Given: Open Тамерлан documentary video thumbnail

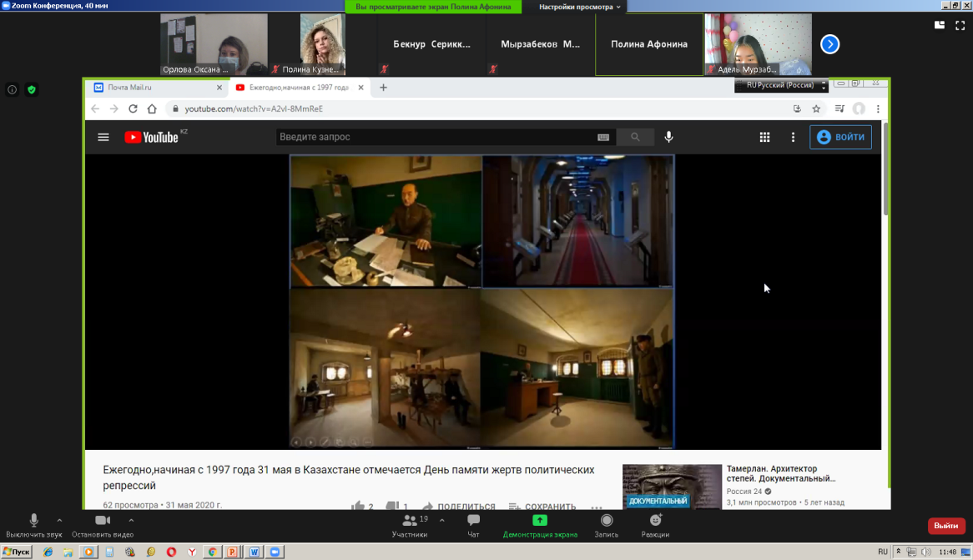Looking at the screenshot, I should (672, 487).
